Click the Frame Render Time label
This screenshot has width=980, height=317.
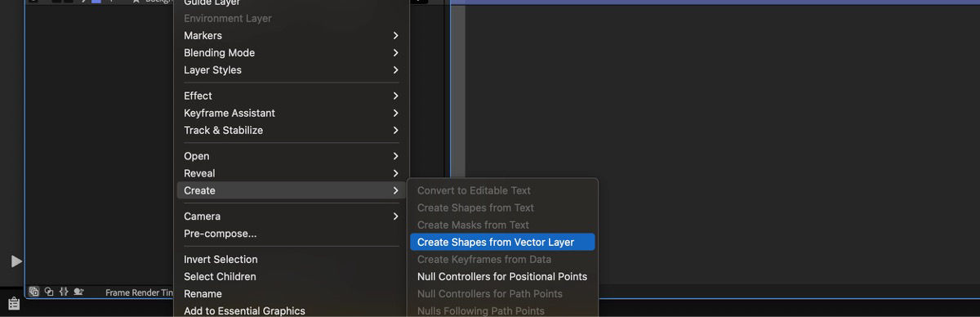click(139, 292)
